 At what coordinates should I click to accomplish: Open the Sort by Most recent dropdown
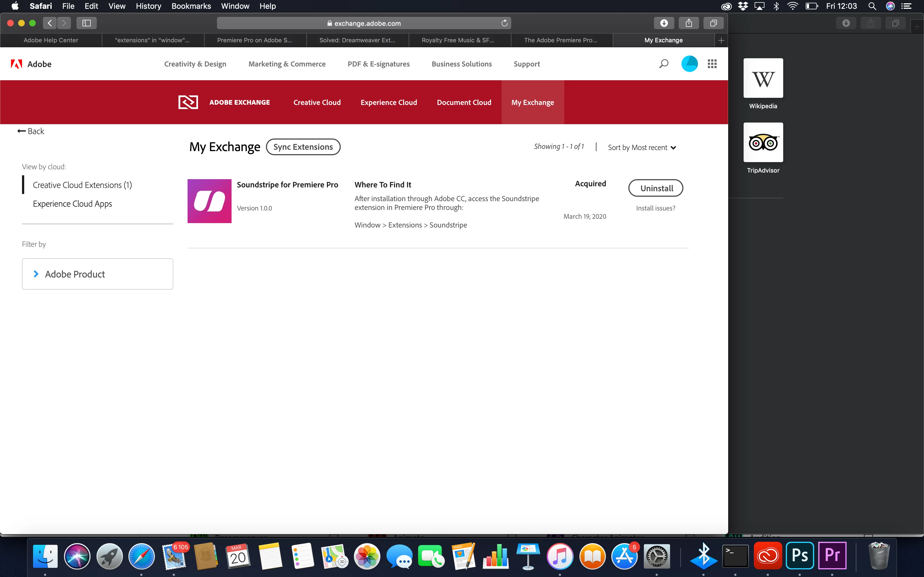[642, 148]
